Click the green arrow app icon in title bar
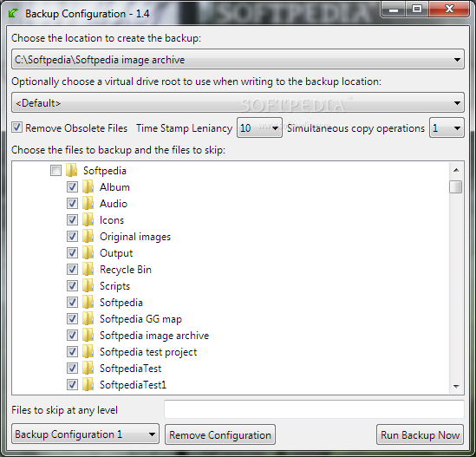 tap(13, 13)
